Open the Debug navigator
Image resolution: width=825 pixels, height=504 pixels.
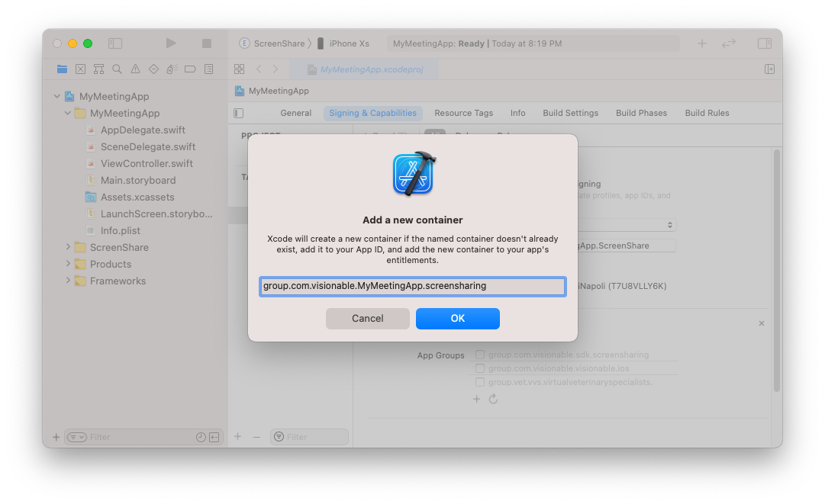172,69
